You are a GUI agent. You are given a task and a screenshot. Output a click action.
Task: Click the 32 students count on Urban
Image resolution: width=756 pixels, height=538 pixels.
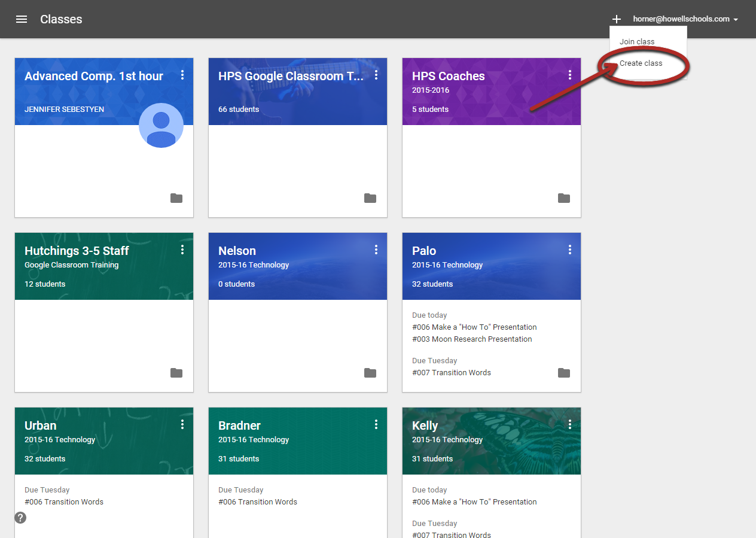45,459
